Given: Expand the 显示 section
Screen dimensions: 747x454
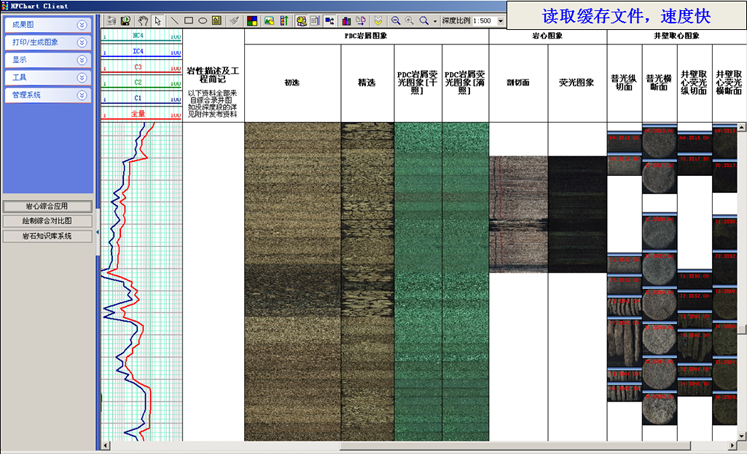Looking at the screenshot, I should coord(80,59).
